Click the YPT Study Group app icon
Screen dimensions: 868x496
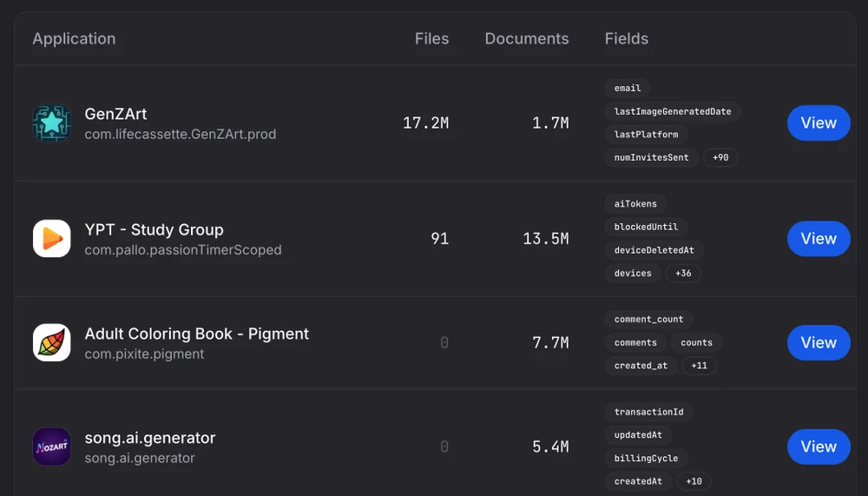[51, 239]
